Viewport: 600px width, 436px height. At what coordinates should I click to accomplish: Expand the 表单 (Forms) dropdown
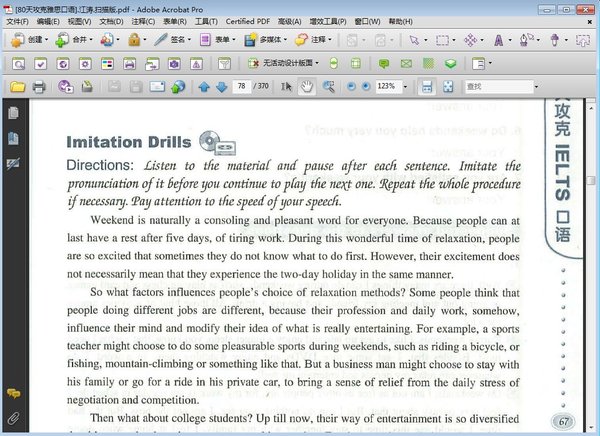(x=233, y=39)
